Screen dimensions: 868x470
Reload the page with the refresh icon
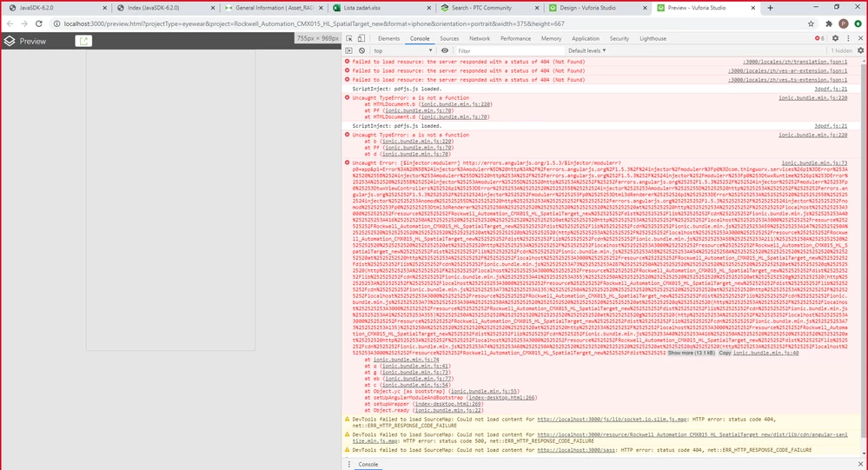point(39,23)
